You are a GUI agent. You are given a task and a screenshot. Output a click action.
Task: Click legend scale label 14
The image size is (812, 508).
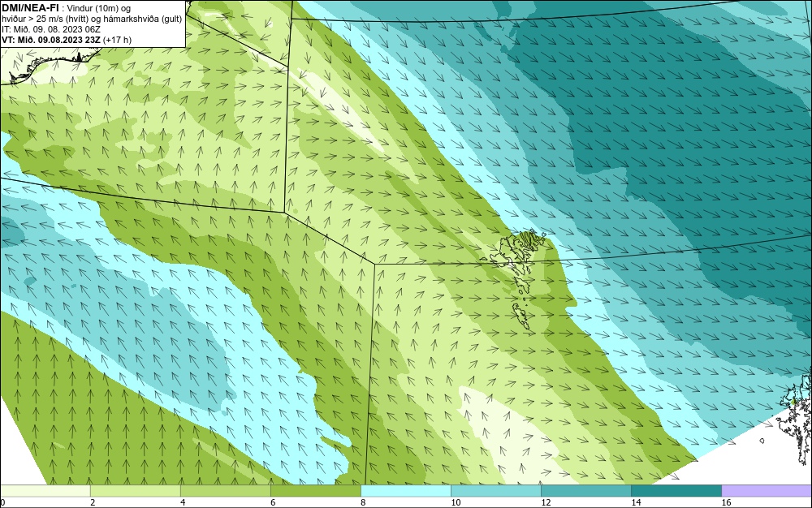636,502
